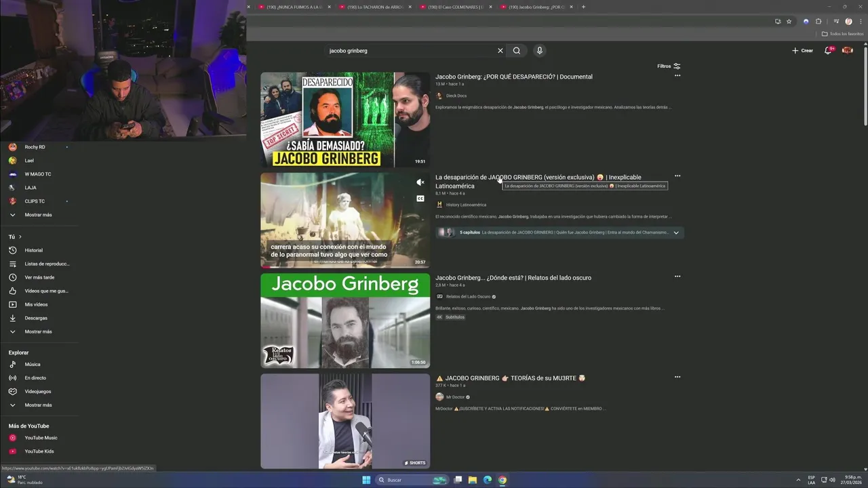Go to Dieck Docs channel
Screen dimensions: 868x488
456,96
